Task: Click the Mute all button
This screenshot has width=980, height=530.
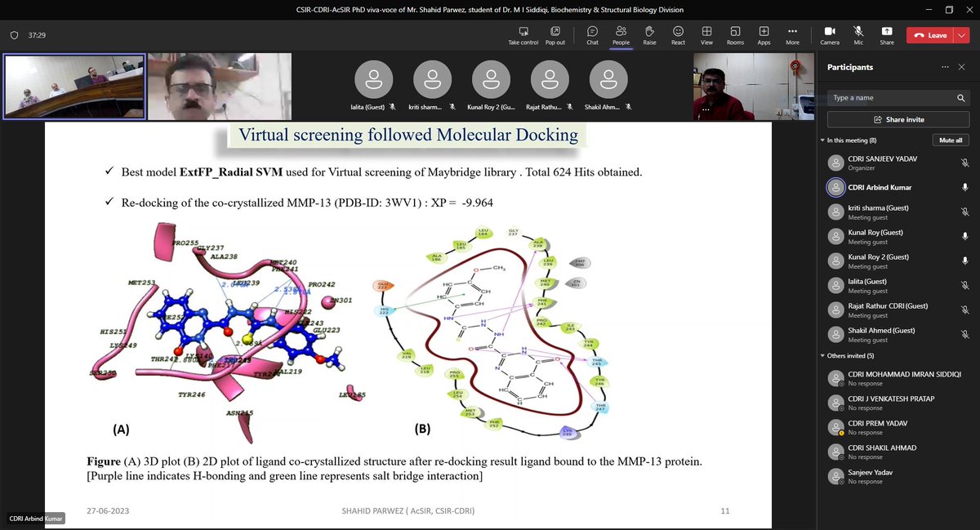Action: click(x=950, y=140)
